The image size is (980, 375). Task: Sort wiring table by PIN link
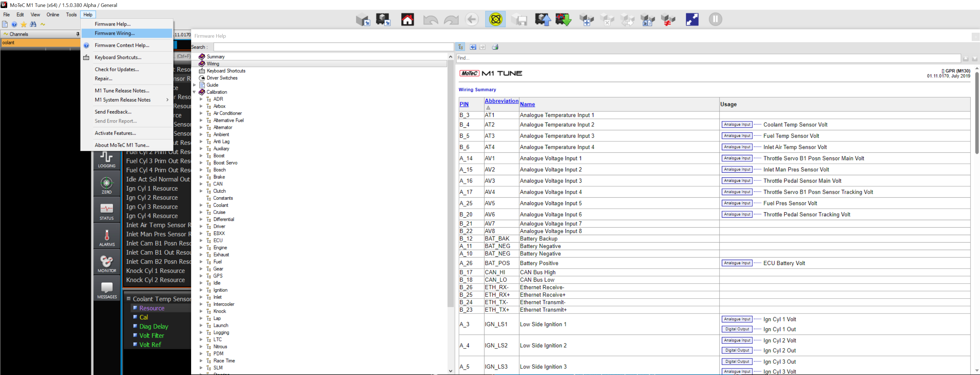coord(464,104)
